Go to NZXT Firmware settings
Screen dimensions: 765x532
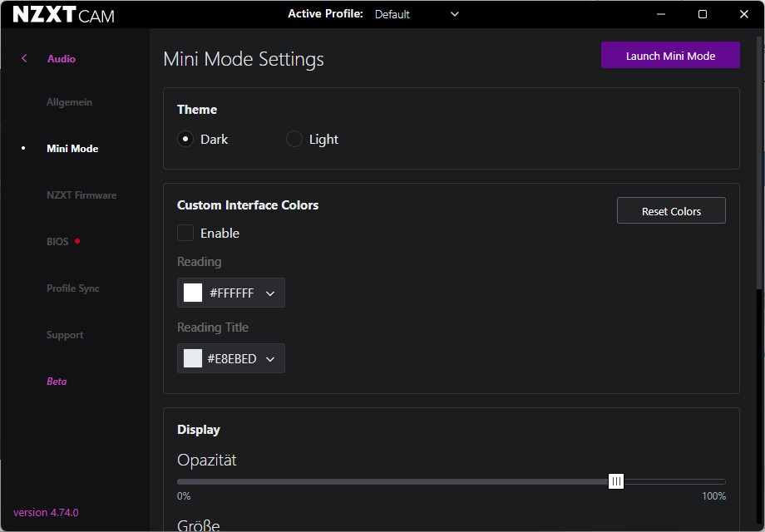pyautogui.click(x=81, y=195)
